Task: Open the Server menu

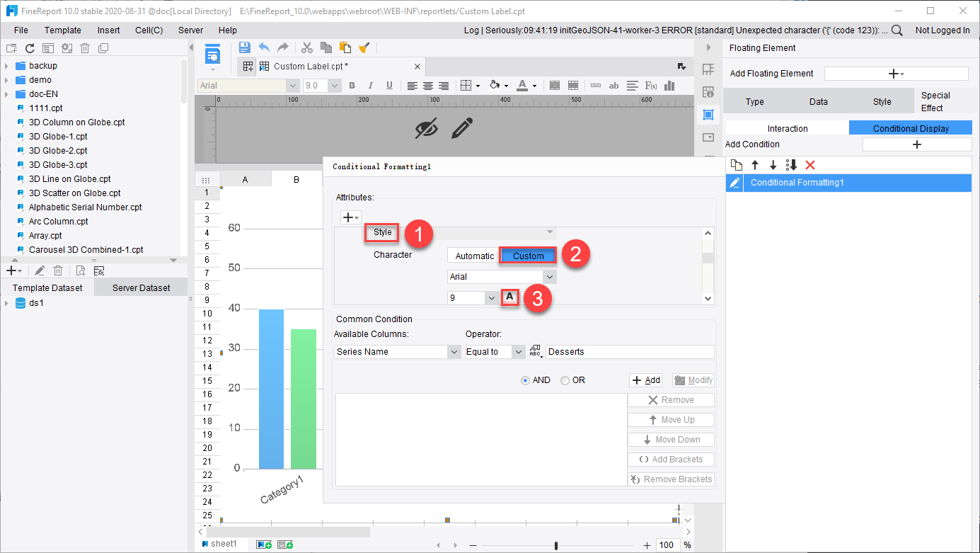Action: (191, 30)
